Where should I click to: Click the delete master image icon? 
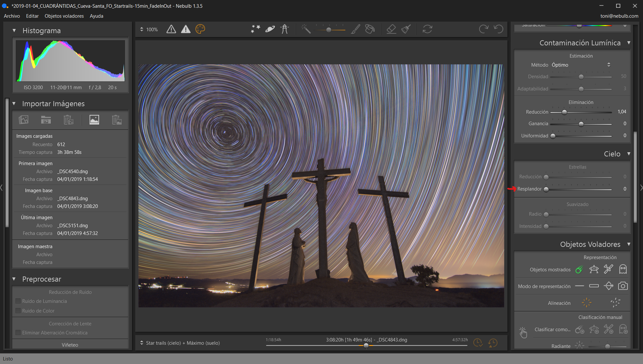(x=117, y=120)
